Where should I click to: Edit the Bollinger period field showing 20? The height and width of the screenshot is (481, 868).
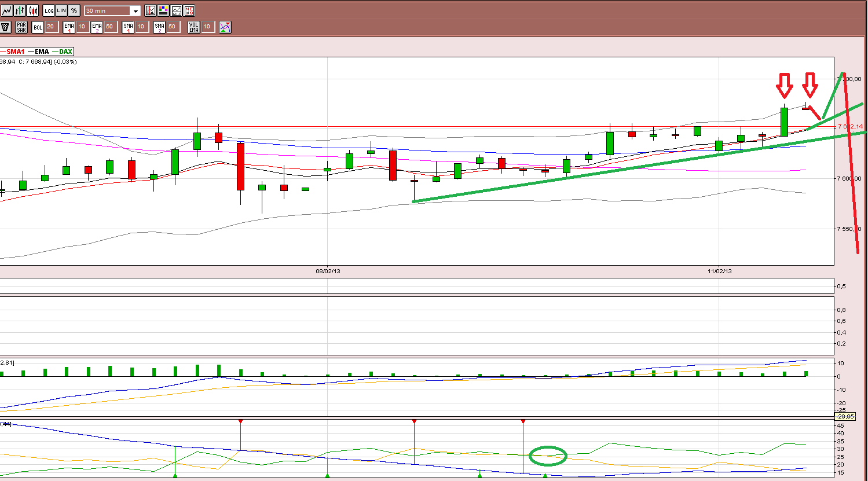pos(51,27)
